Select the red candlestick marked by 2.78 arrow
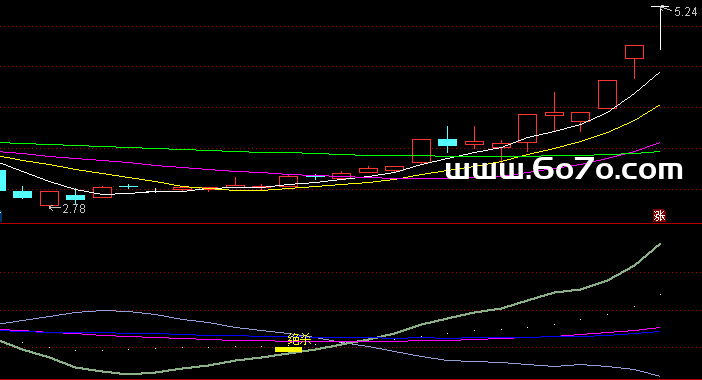The image size is (702, 380). [49, 199]
